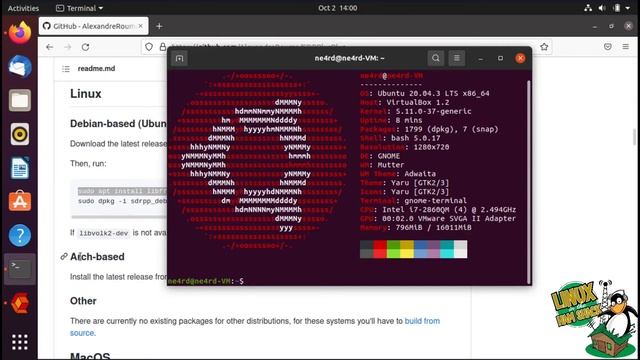This screenshot has width=640, height=360.
Task: Click the Terminal gnome-terminal line
Action: point(413,201)
